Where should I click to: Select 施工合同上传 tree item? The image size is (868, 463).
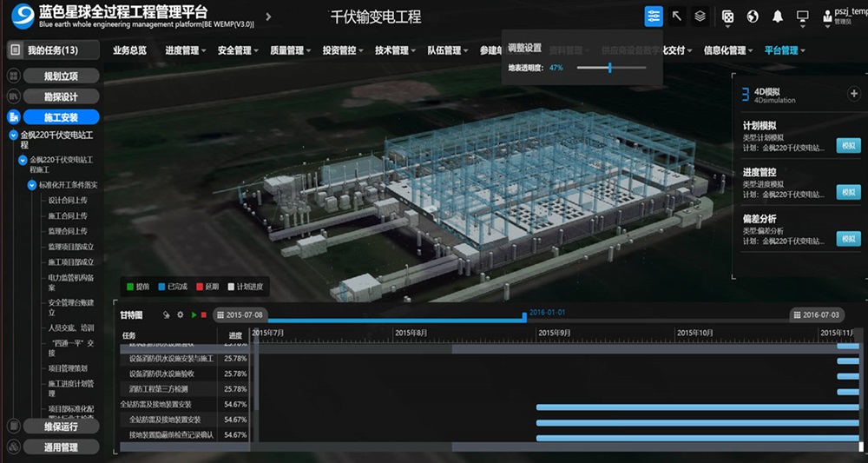[68, 216]
